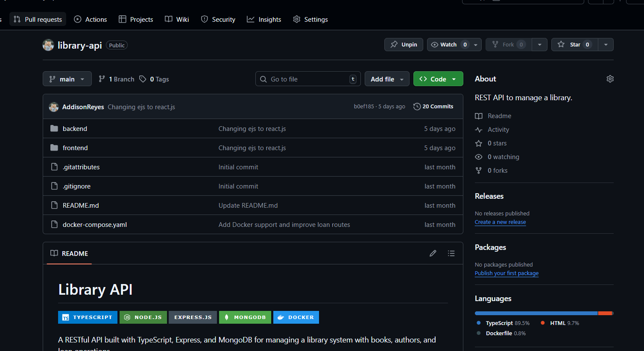Open commit history via the clock icon
Screen dimensions: 644x351
click(x=417, y=106)
